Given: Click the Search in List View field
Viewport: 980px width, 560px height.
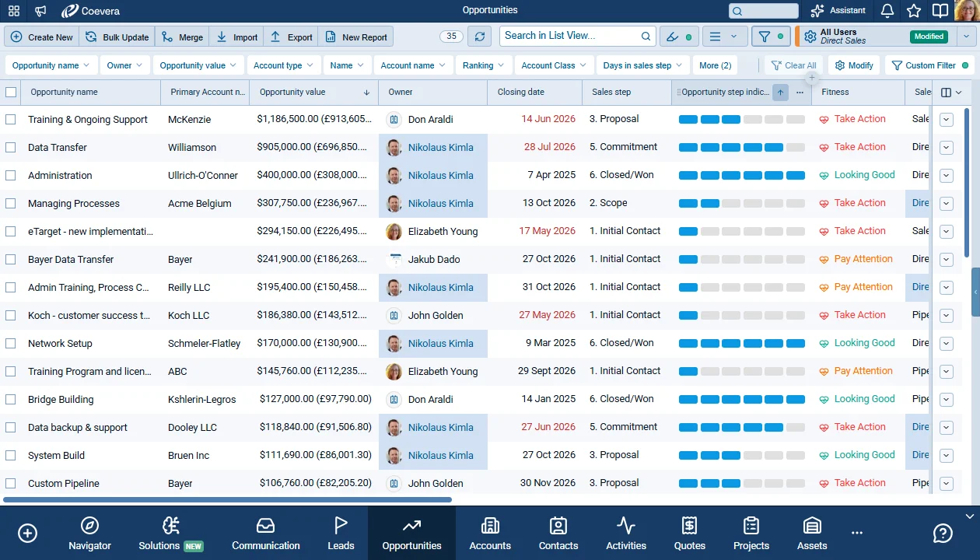Looking at the screenshot, I should [x=576, y=36].
